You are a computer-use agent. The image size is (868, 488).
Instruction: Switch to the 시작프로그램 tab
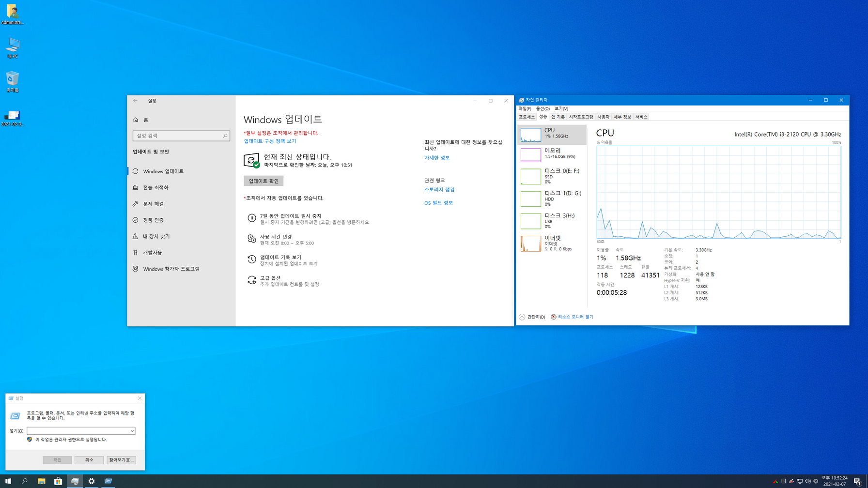point(581,117)
